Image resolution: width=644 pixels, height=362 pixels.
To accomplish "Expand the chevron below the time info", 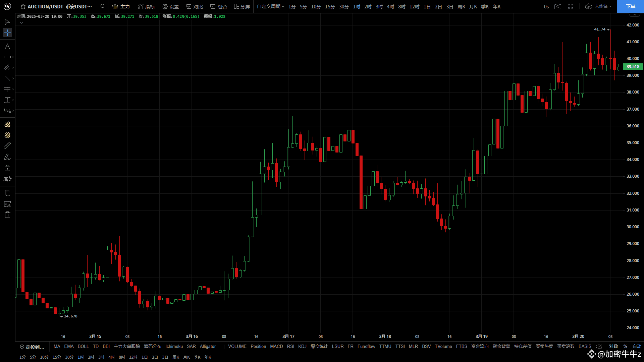I will coord(21,23).
